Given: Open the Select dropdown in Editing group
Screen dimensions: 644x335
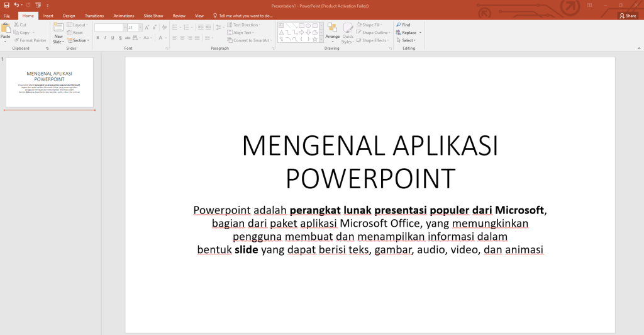Looking at the screenshot, I should (408, 40).
